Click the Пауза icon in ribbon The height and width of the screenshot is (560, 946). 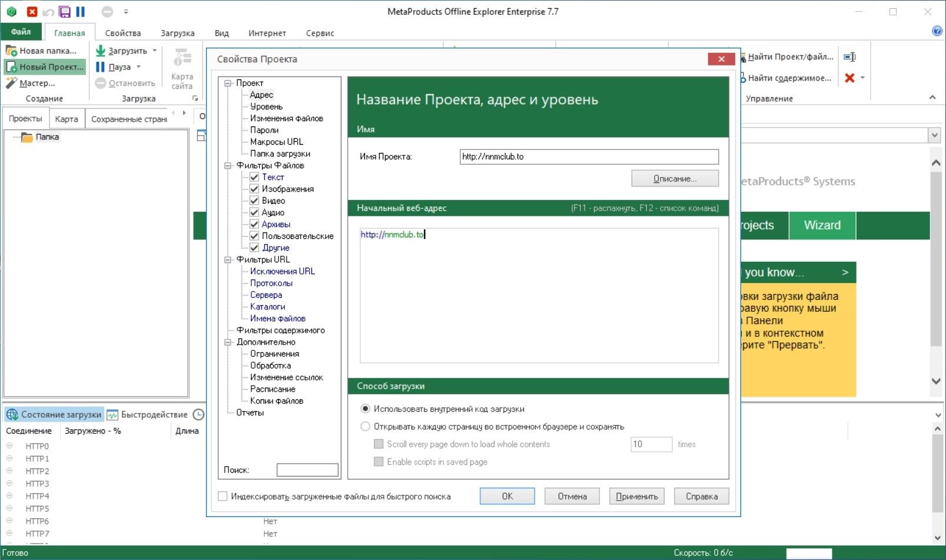tap(101, 67)
